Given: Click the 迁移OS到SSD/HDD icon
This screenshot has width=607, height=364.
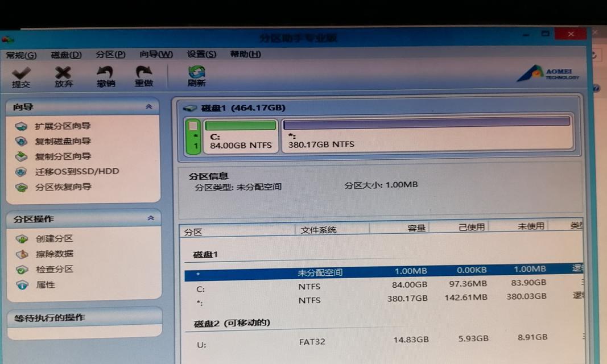Looking at the screenshot, I should point(21,172).
